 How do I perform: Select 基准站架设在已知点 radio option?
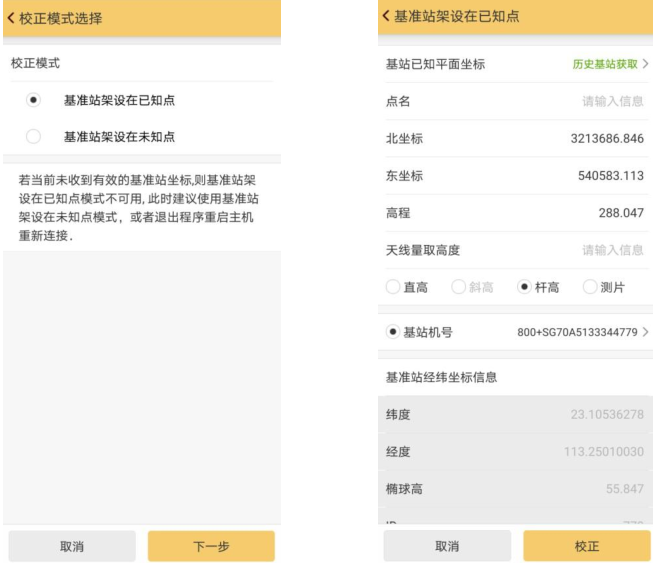point(34,100)
